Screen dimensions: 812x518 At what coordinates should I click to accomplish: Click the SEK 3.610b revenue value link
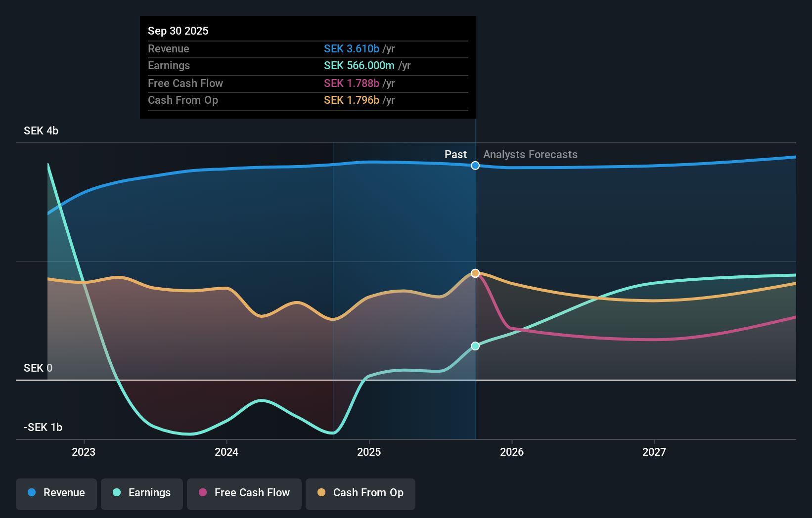(x=352, y=49)
